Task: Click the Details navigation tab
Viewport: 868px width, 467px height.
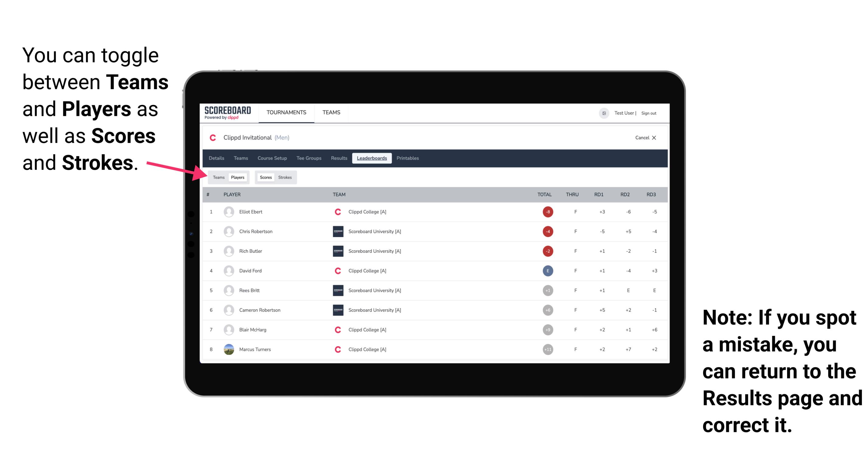Action: [x=217, y=158]
